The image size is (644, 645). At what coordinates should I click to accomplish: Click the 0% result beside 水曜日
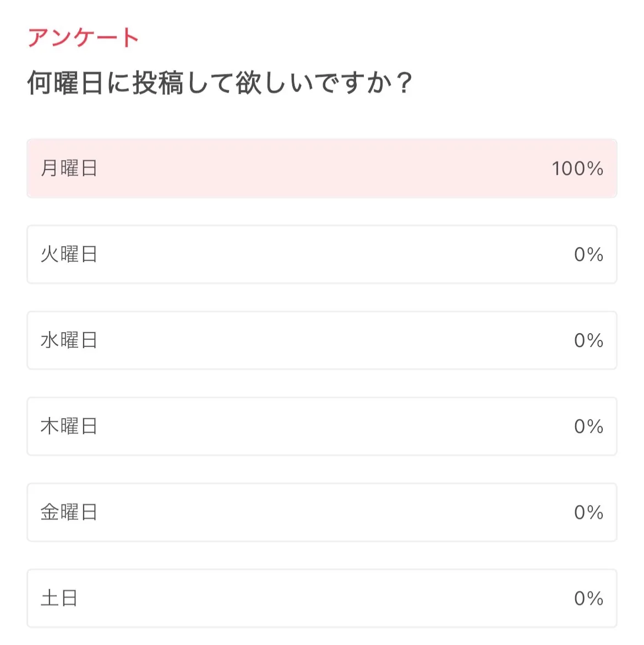[x=588, y=340]
